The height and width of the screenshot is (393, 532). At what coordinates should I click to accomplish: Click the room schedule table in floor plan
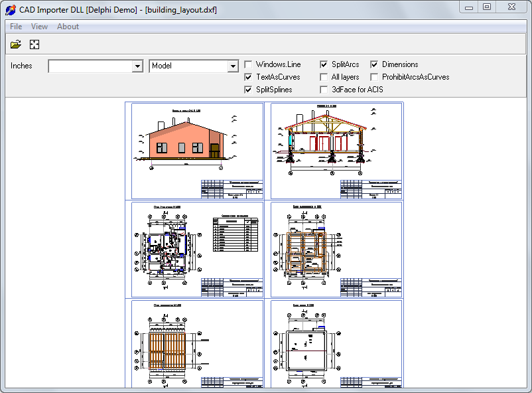pos(235,234)
